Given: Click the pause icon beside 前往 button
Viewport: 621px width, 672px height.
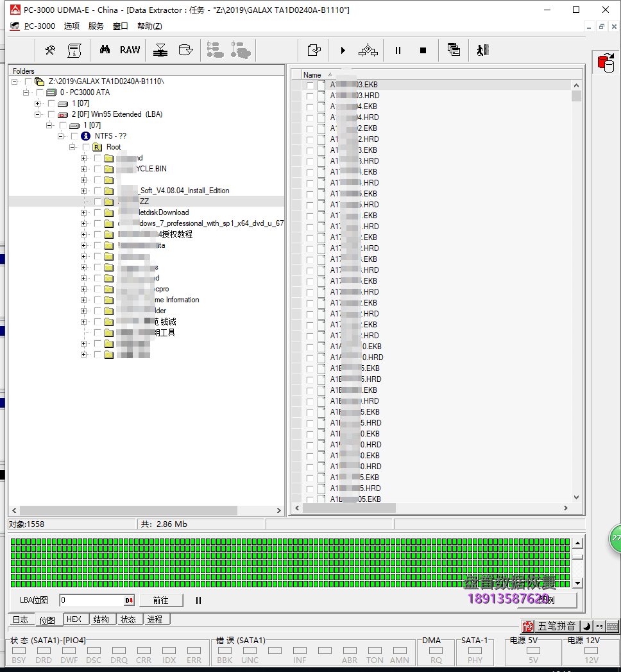Looking at the screenshot, I should pos(198,600).
